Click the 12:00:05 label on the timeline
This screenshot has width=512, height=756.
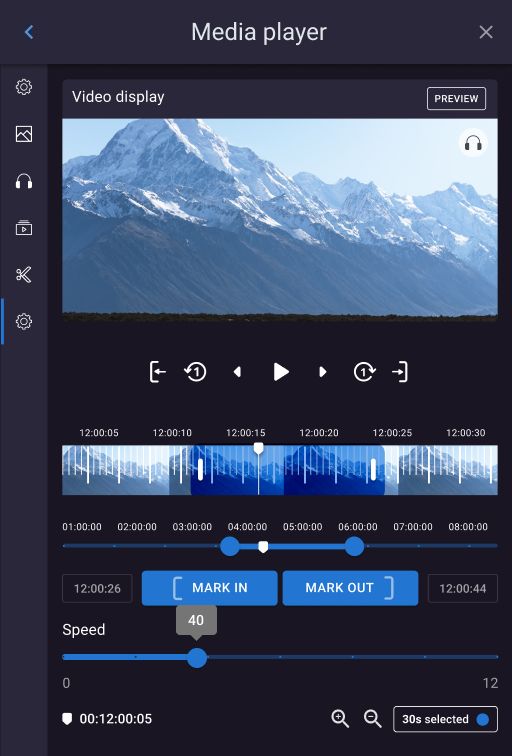99,433
